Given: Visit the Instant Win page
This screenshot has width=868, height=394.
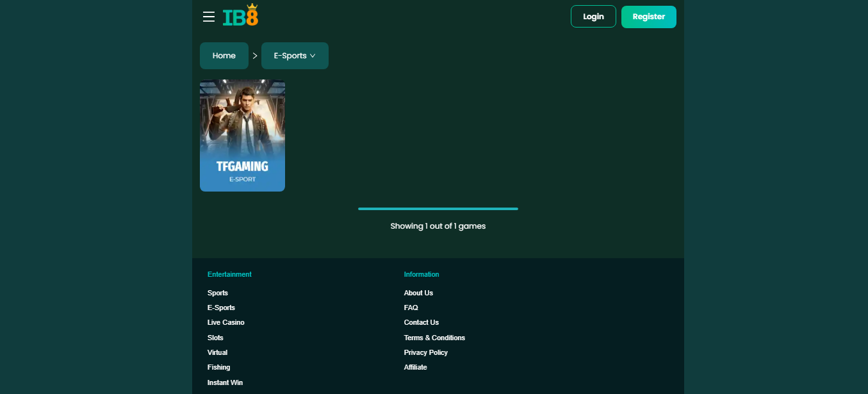Looking at the screenshot, I should pos(225,382).
